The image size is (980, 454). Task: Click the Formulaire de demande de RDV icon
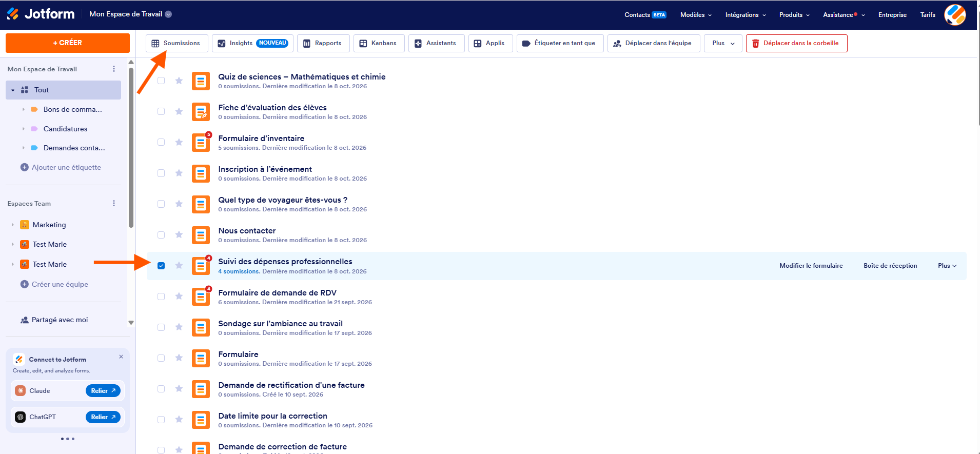pos(201,297)
